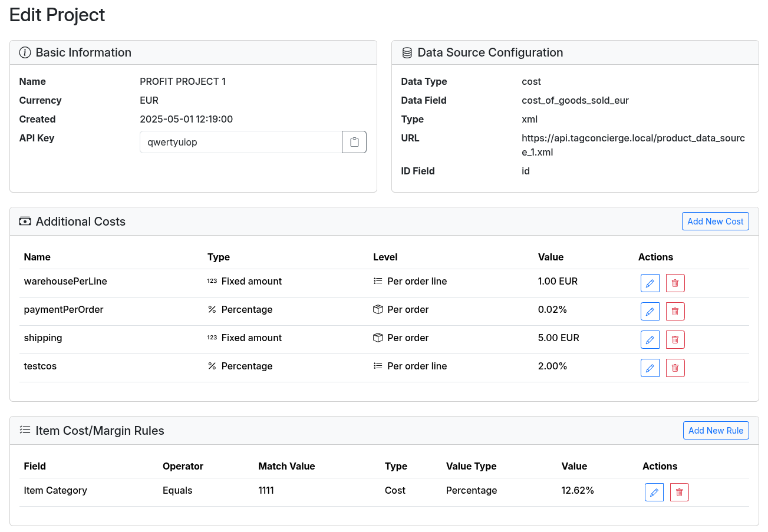Delete the paymentPerOrder cost entry
The width and height of the screenshot is (768, 532).
tap(675, 311)
